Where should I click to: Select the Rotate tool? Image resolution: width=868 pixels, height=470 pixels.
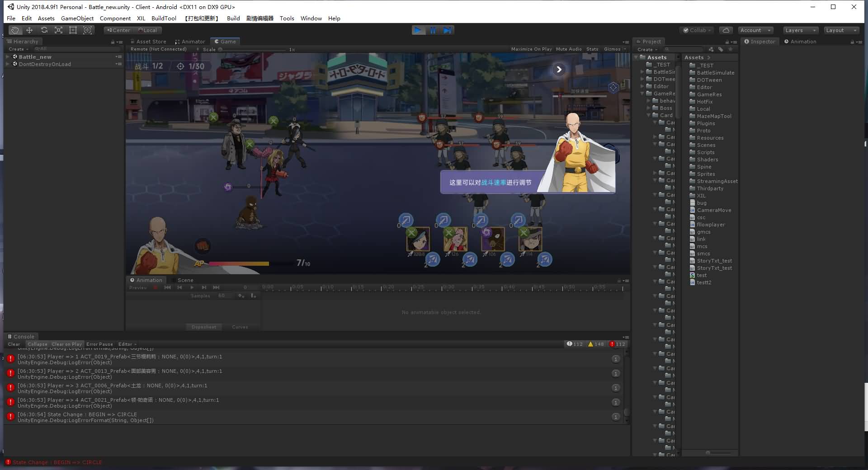(44, 30)
